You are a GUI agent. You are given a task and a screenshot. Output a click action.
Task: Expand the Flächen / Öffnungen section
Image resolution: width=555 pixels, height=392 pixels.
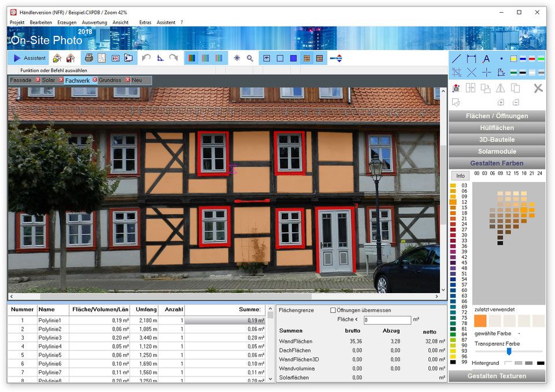click(x=497, y=116)
